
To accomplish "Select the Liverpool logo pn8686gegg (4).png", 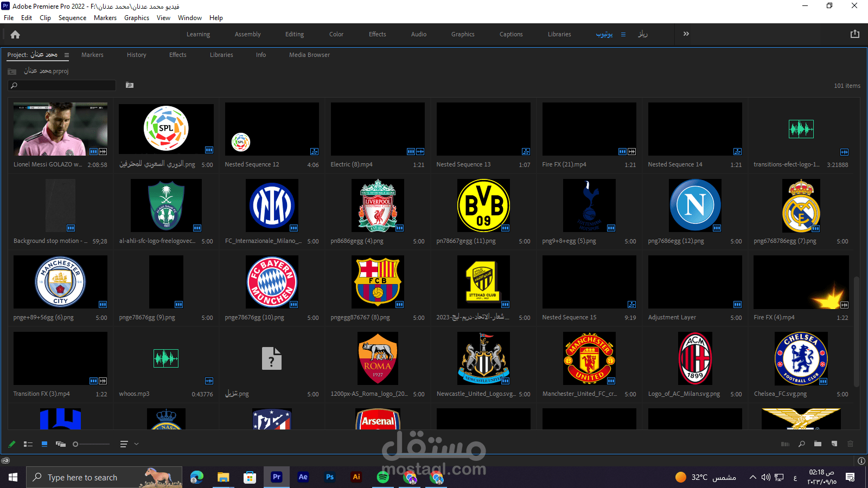I will coord(378,206).
